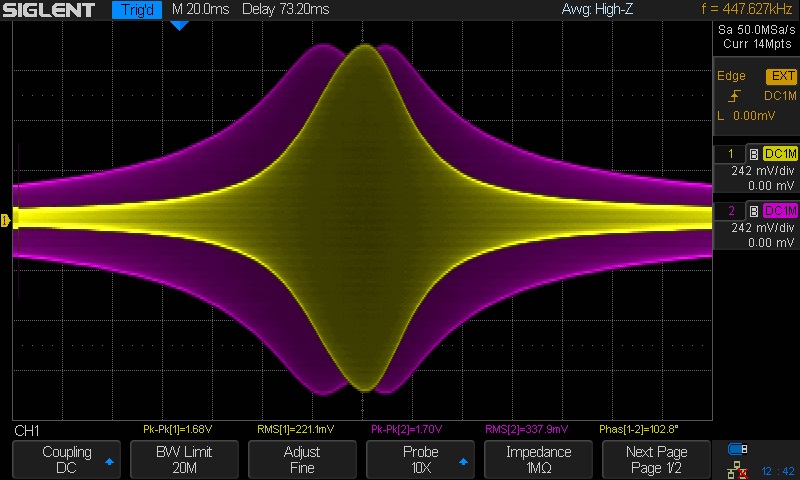Click channel 1 bandwidth limit B icon
Screen dimensions: 800x480
(x=753, y=154)
